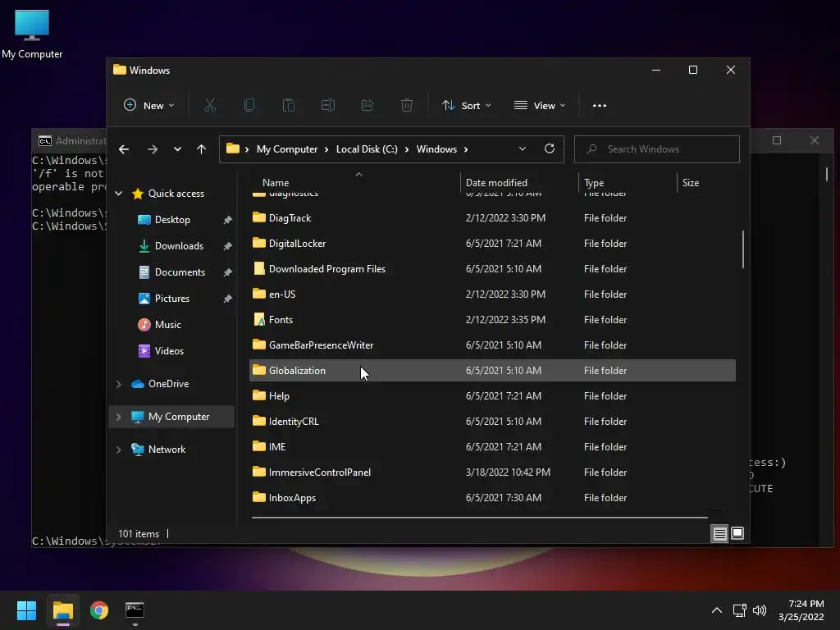The image size is (840, 630).
Task: Select Music in navigation pane
Action: [168, 325]
